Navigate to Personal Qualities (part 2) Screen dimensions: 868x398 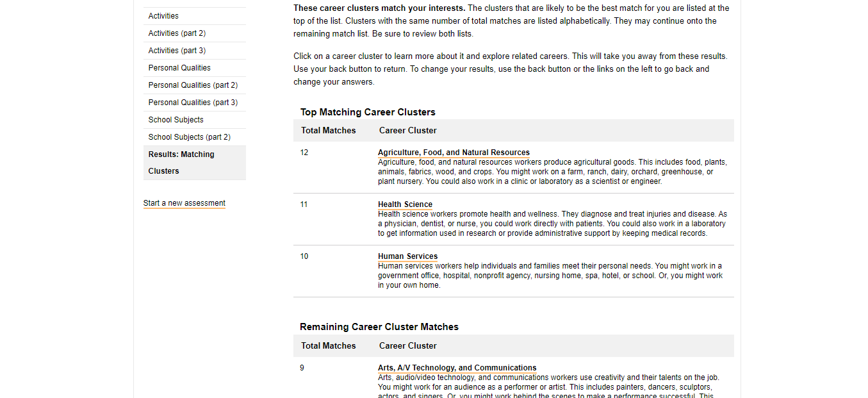tap(193, 85)
